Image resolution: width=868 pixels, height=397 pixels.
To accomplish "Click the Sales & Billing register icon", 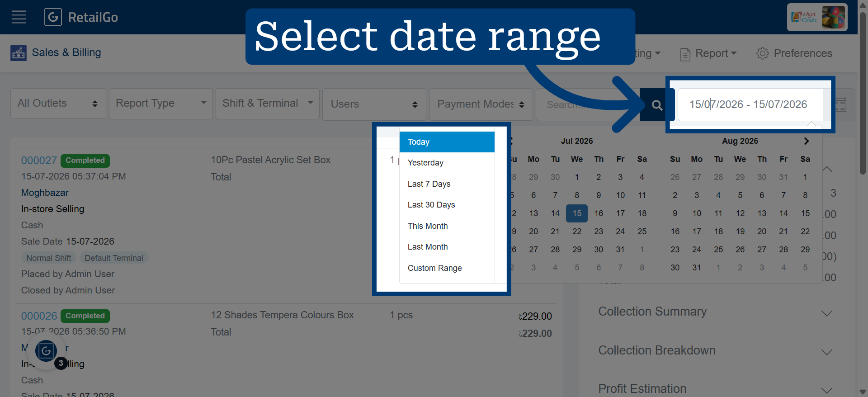I will click(x=19, y=53).
